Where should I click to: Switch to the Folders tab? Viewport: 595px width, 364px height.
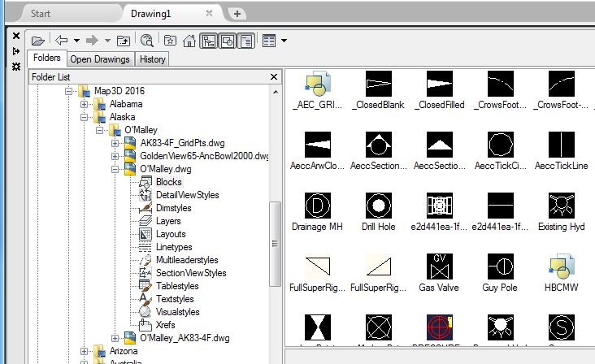click(47, 58)
